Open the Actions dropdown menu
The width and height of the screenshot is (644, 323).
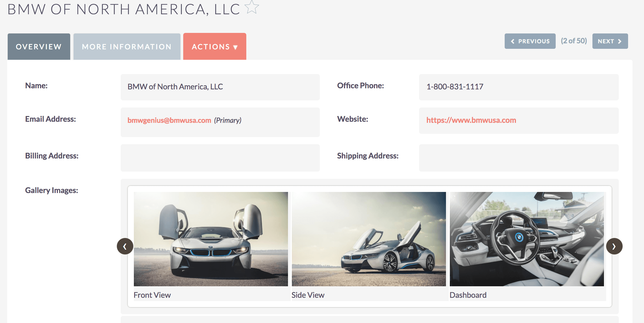point(215,47)
